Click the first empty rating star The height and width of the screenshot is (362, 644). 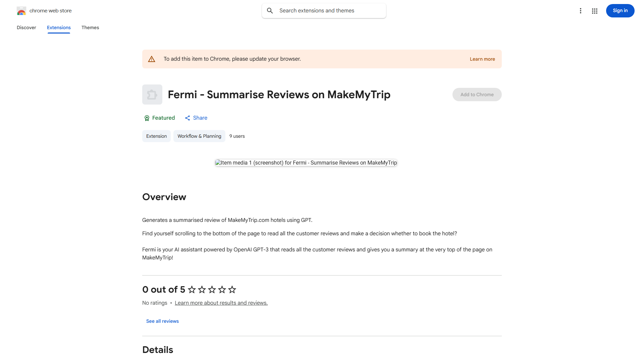[x=192, y=289]
